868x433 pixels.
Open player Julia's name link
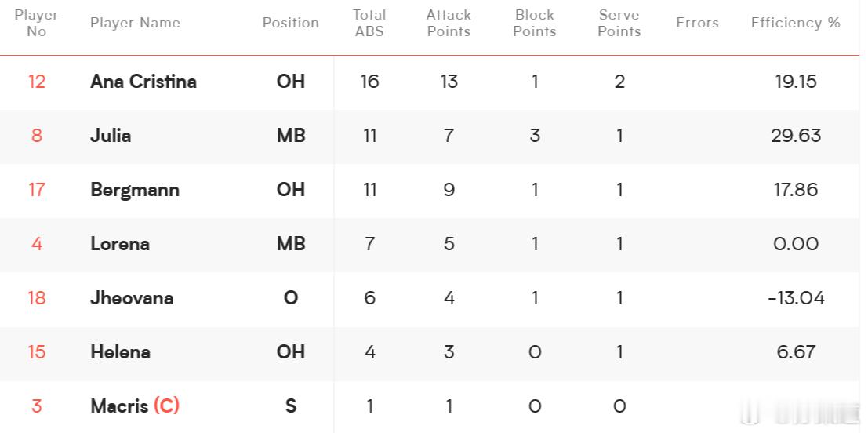tap(111, 136)
